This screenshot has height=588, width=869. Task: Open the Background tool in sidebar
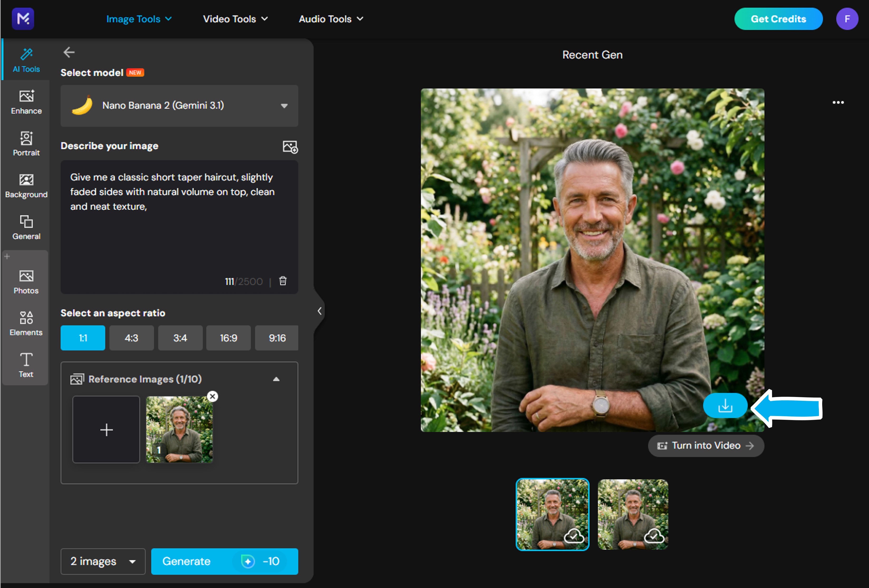pos(26,185)
